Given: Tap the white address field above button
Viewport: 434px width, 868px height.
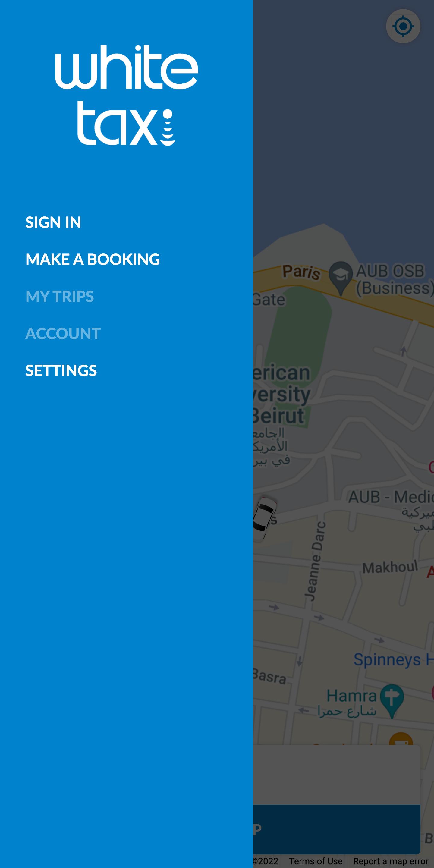Looking at the screenshot, I should (x=337, y=775).
